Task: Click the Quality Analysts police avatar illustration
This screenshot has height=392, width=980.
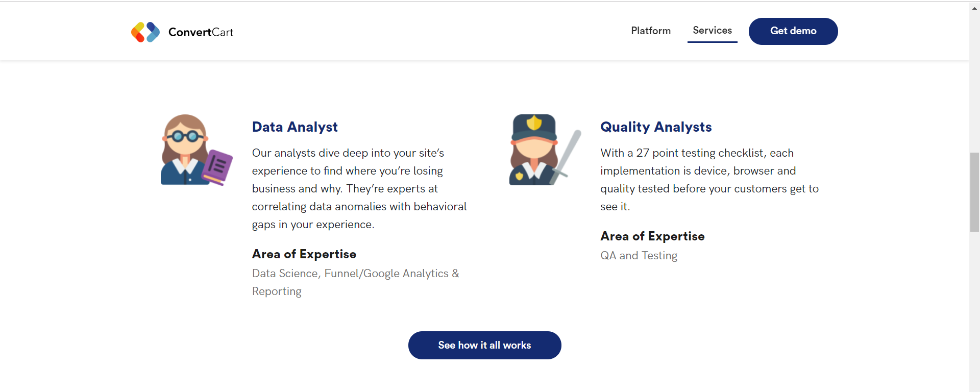Action: point(533,150)
